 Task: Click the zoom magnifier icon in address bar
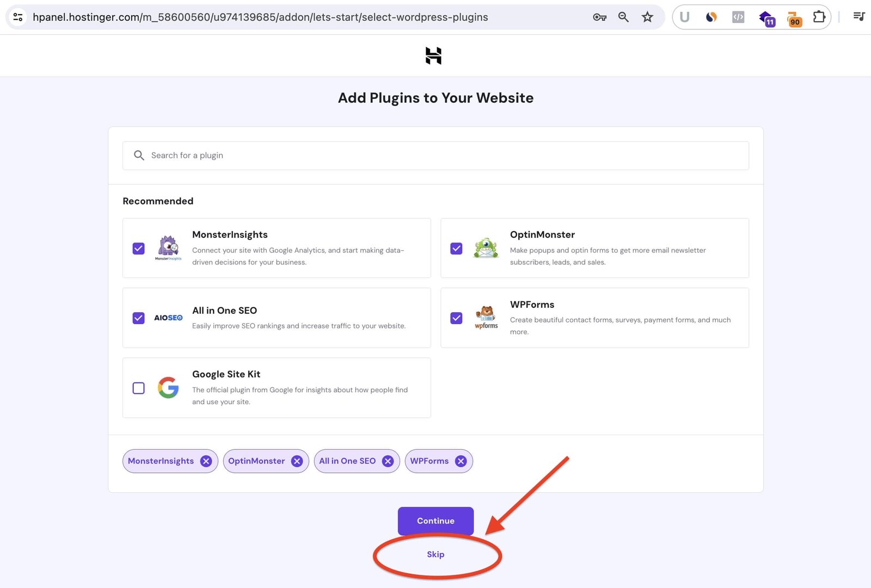623,17
